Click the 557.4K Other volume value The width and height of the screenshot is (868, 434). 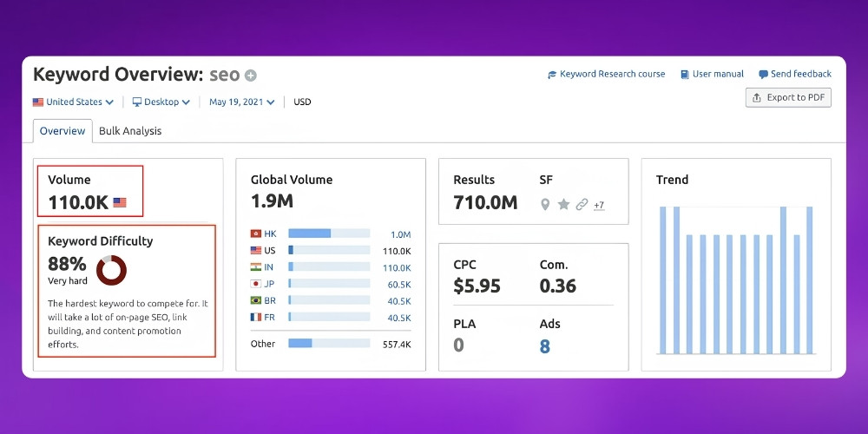(397, 345)
